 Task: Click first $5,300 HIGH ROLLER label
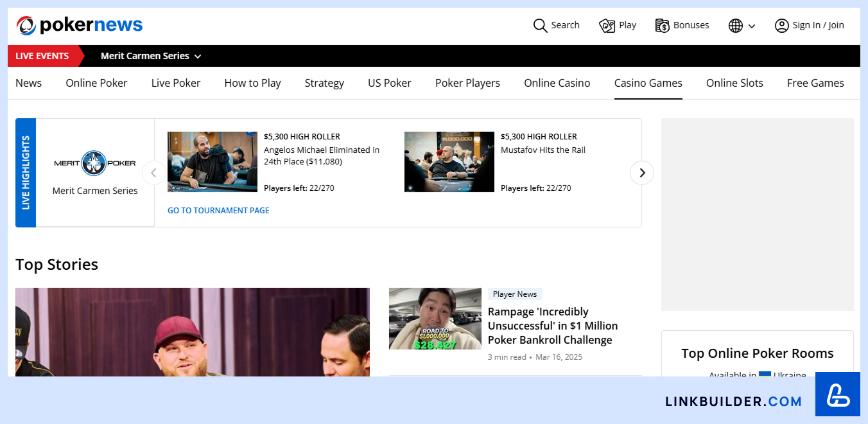(x=302, y=136)
